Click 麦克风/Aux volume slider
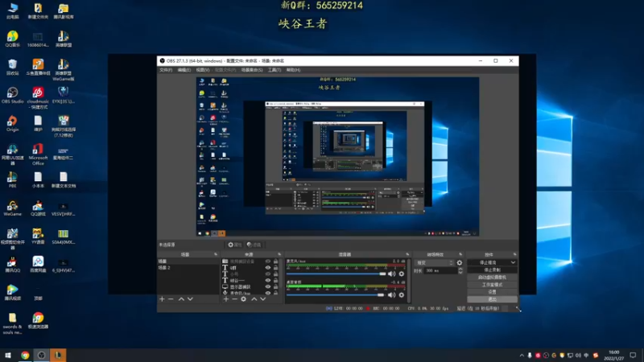 pyautogui.click(x=336, y=274)
